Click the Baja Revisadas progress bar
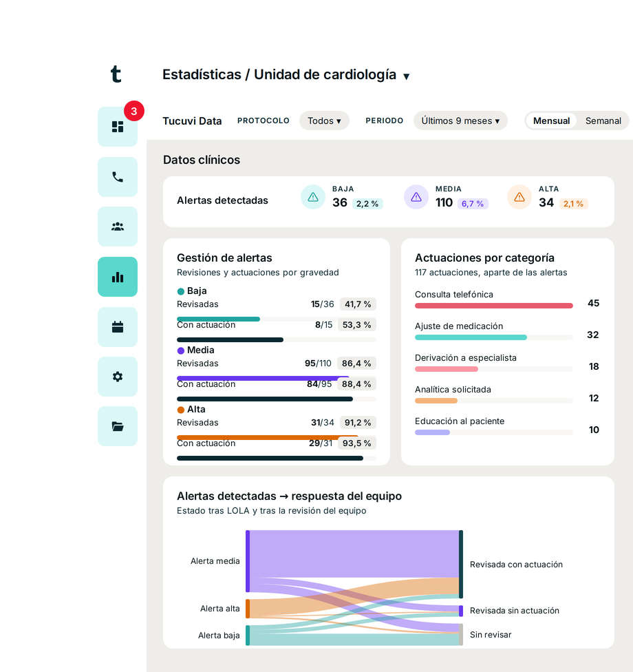 pyautogui.click(x=218, y=319)
